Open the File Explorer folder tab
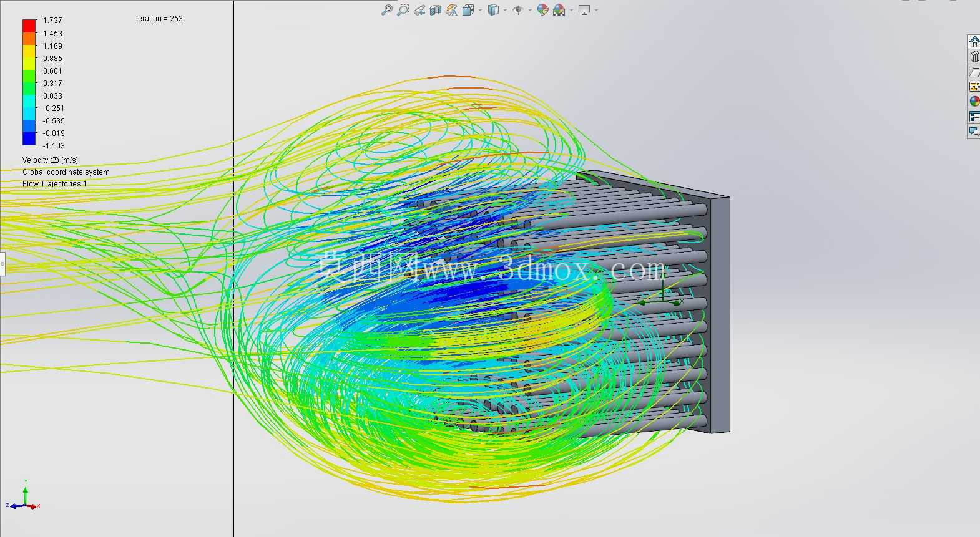980x537 pixels. pos(974,72)
